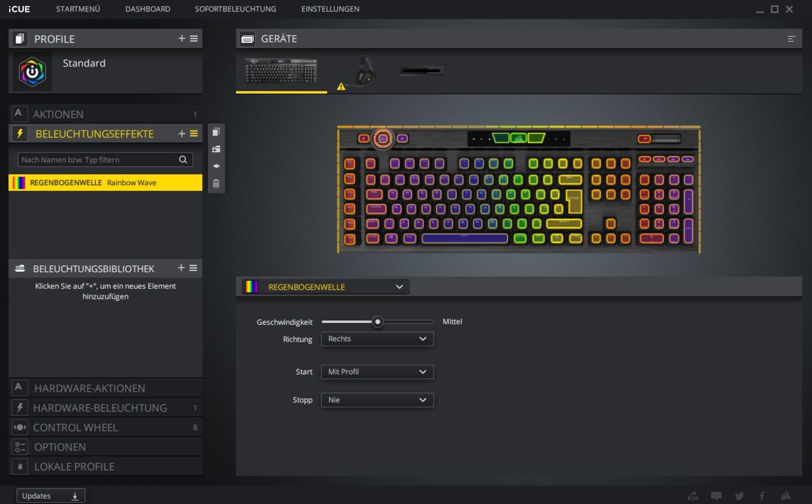
Task: Click the 24-hour support headset icon
Action: (x=693, y=496)
